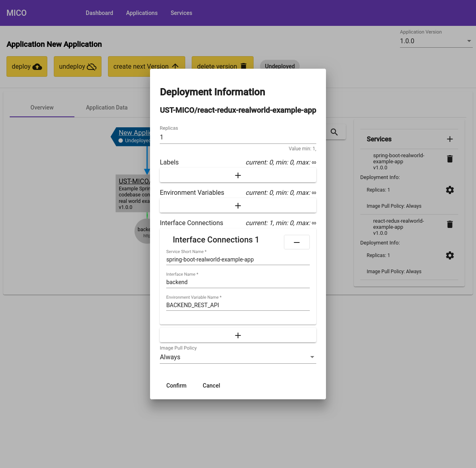476x468 pixels.
Task: Click create next Version button
Action: point(146,66)
